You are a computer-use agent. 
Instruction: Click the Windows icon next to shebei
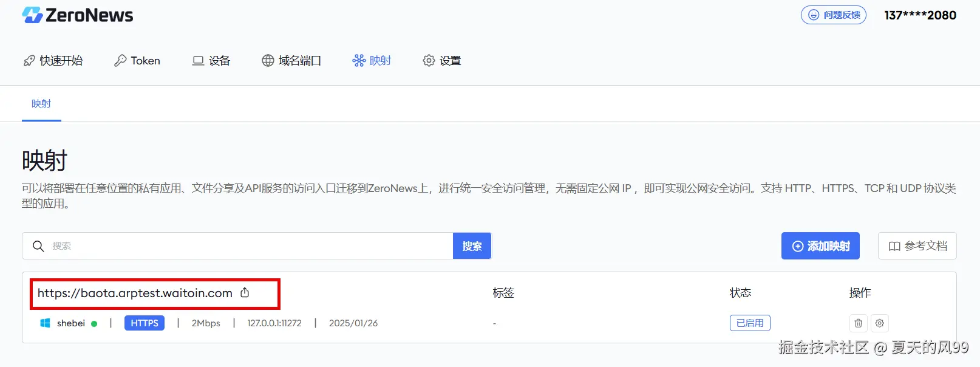point(45,323)
